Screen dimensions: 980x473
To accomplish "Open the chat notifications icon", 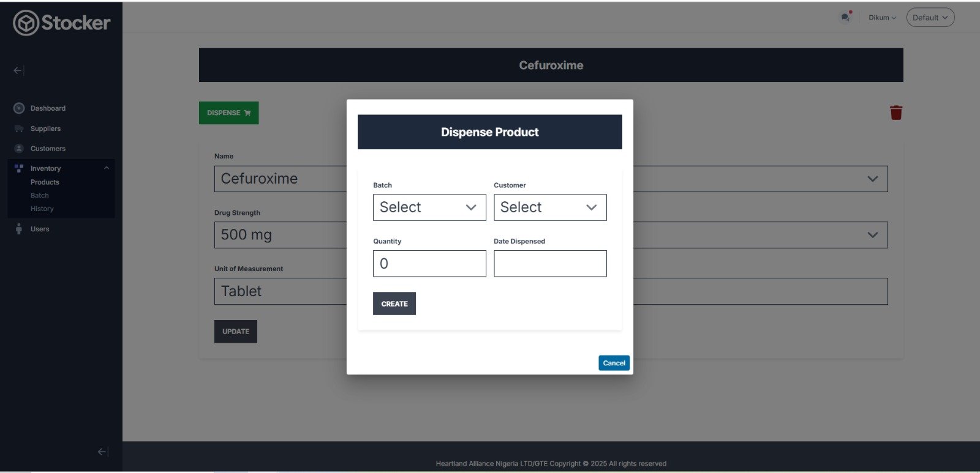I will [x=845, y=17].
